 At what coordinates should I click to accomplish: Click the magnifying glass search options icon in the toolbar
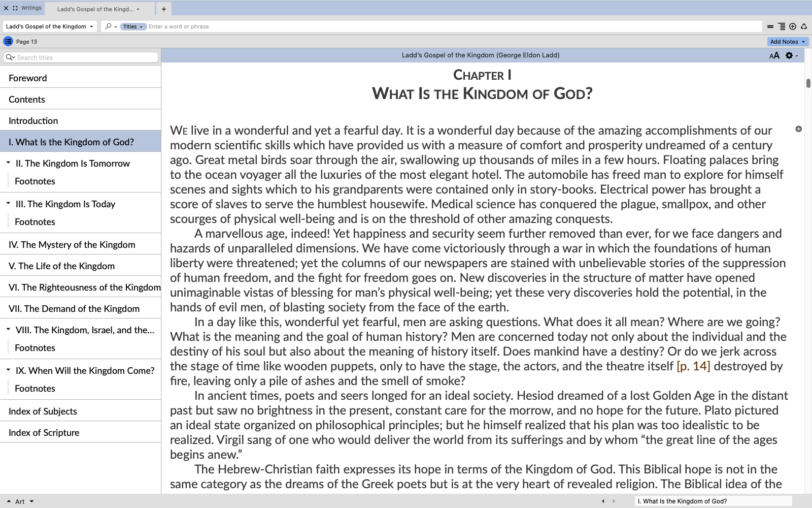(x=110, y=26)
